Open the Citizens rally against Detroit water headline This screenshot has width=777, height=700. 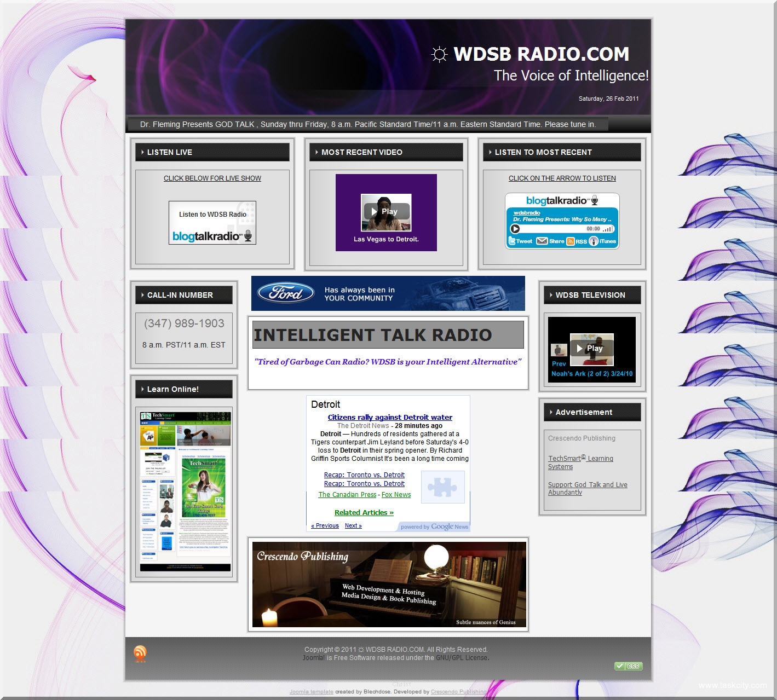tap(390, 417)
